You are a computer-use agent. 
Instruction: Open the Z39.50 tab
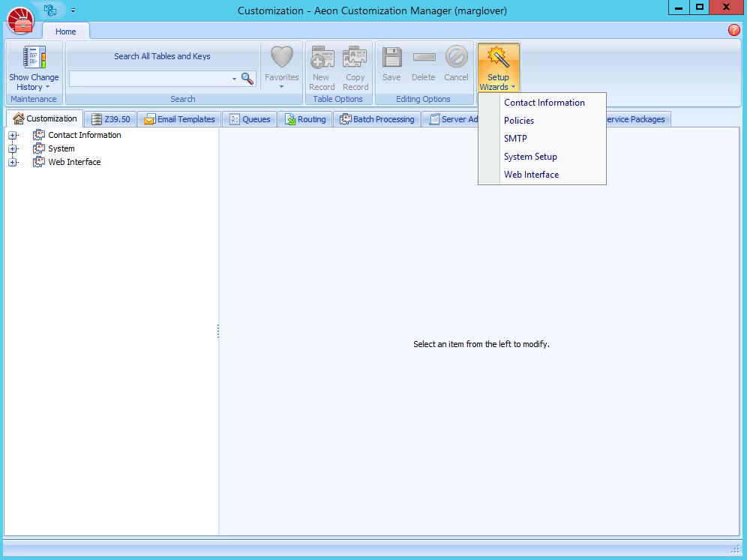point(109,118)
